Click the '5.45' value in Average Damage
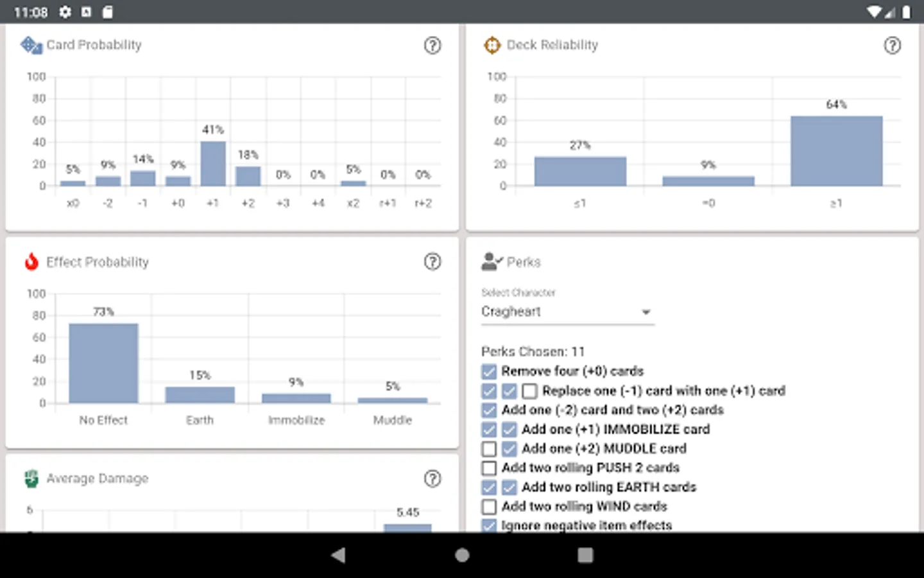Viewport: 924px width, 578px height. pyautogui.click(x=407, y=512)
